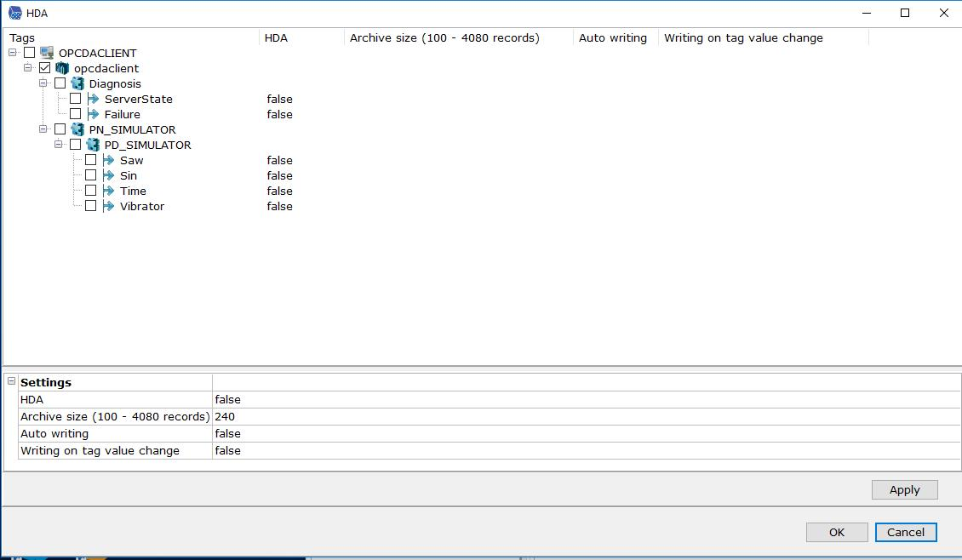Click the Auto writing column header
This screenshot has height=560, width=962.
tap(616, 38)
